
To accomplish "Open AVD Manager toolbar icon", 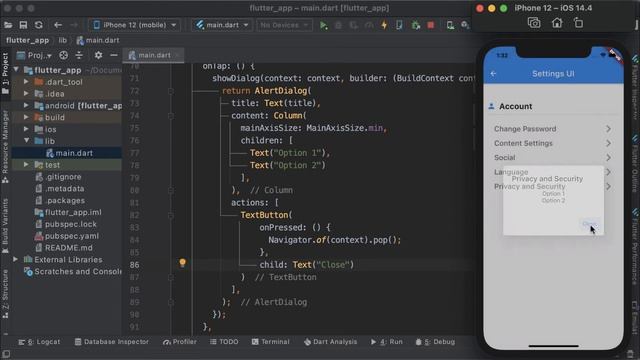I will pos(450,25).
